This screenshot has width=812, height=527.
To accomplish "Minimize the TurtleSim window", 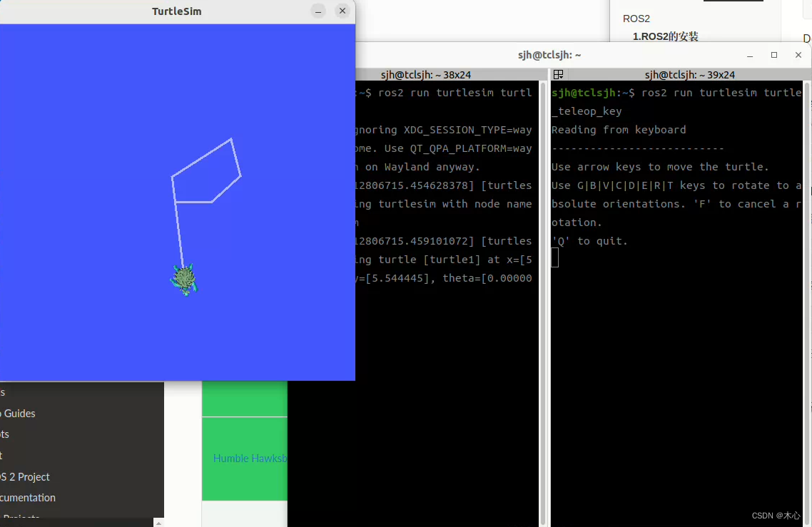I will [318, 11].
